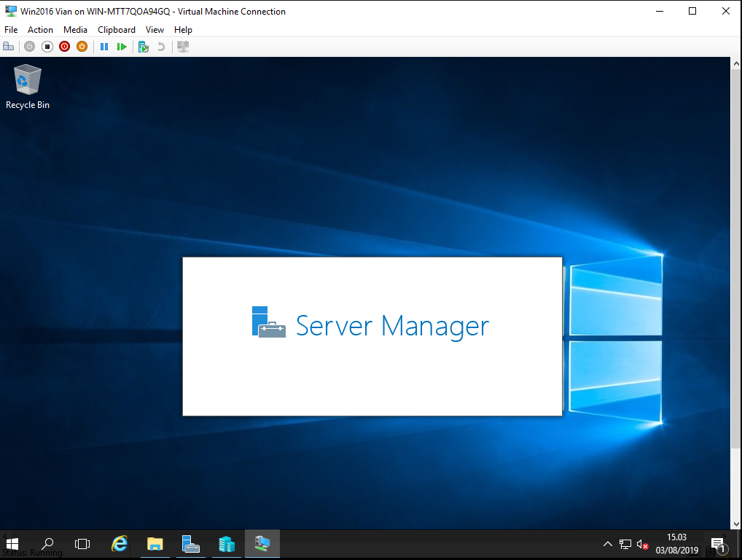
Task: Open the Action menu
Action: click(40, 29)
